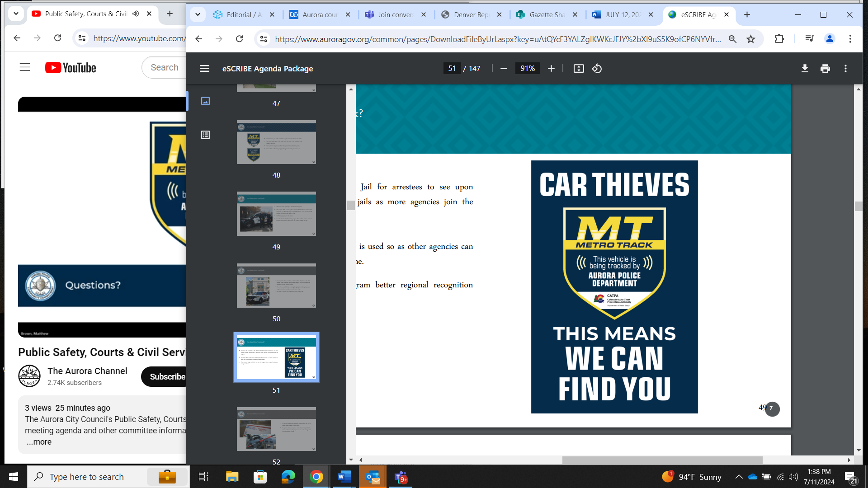Click the Windows taskbar search box
The height and width of the screenshot is (488, 868).
tap(108, 477)
